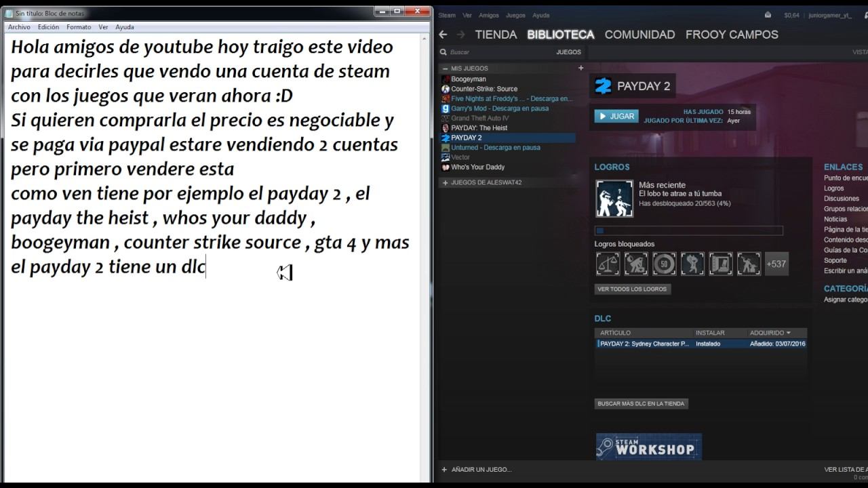868x488 pixels.
Task: Click the Vector game icon
Action: (446, 157)
